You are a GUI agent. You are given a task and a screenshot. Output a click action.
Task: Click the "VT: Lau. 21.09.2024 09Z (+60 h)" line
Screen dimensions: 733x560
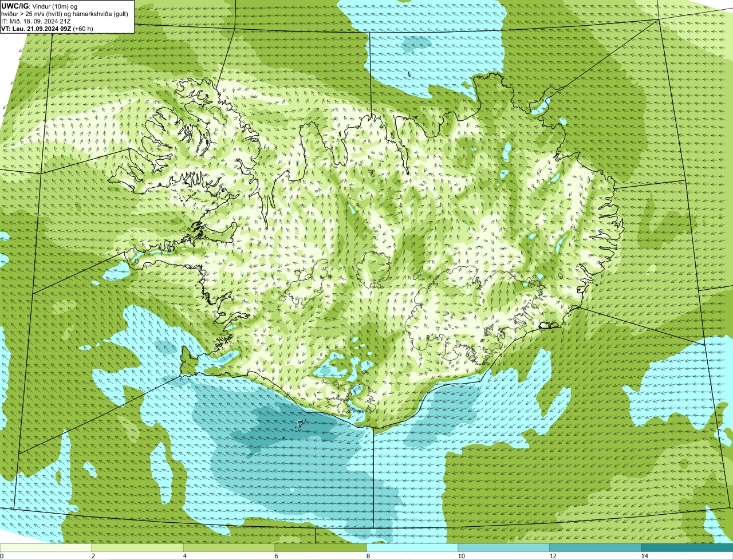tap(47, 28)
